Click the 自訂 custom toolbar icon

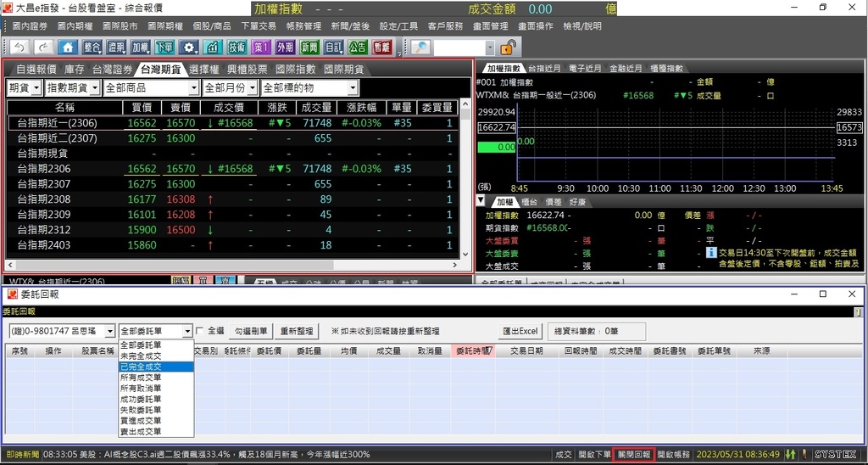tap(334, 48)
